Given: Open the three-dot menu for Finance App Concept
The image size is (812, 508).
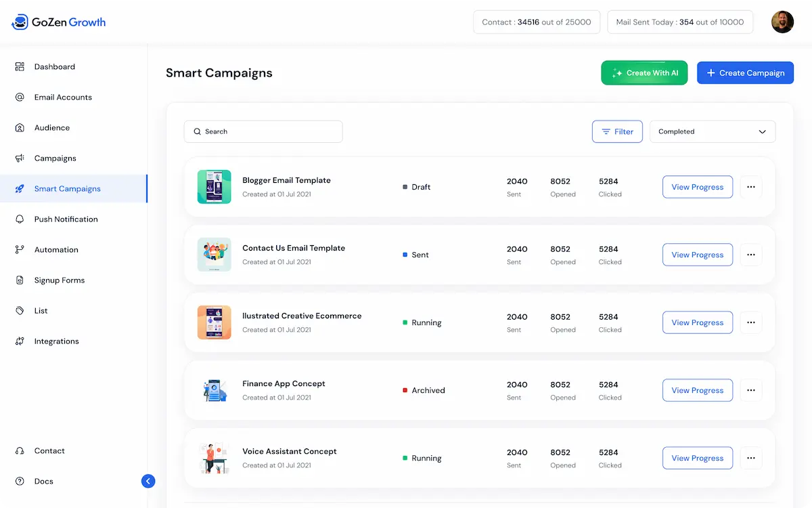Looking at the screenshot, I should 750,390.
